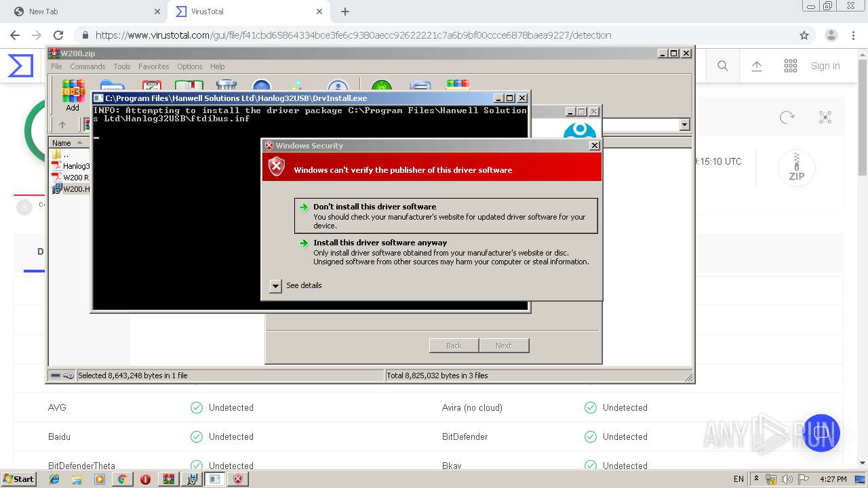Click Internet Explorer icon on taskbar
The height and width of the screenshot is (488, 868).
pos(54,479)
